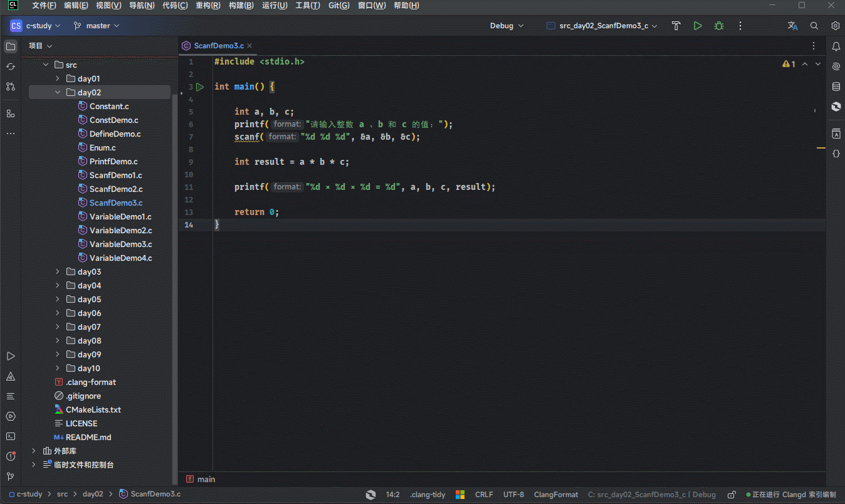Open the Notifications bell panel

click(835, 46)
